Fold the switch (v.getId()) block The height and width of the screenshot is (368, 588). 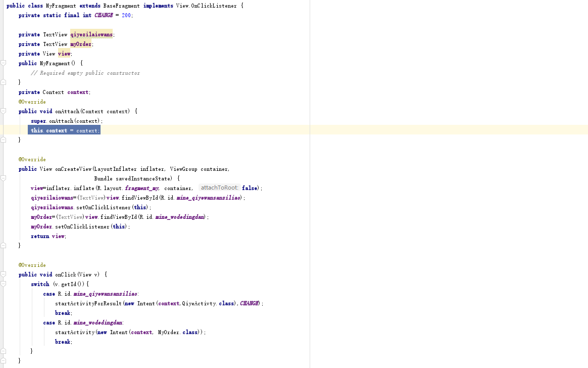coord(4,284)
